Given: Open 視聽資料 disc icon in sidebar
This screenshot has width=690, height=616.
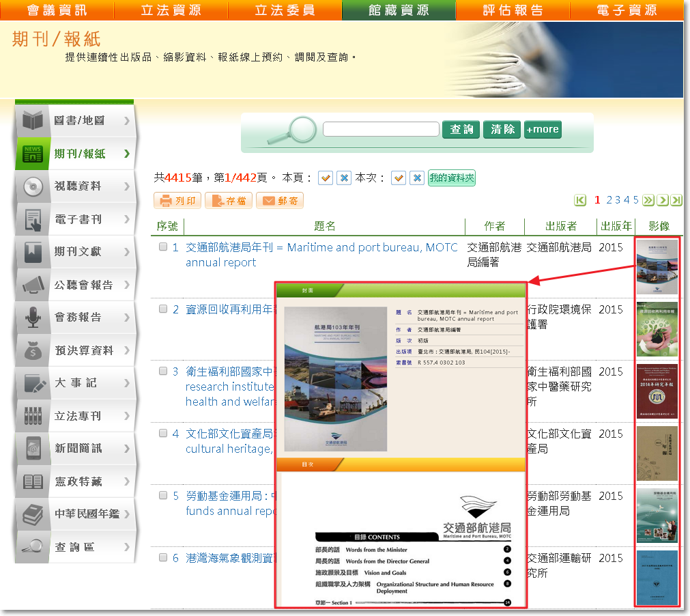Looking at the screenshot, I should [33, 186].
